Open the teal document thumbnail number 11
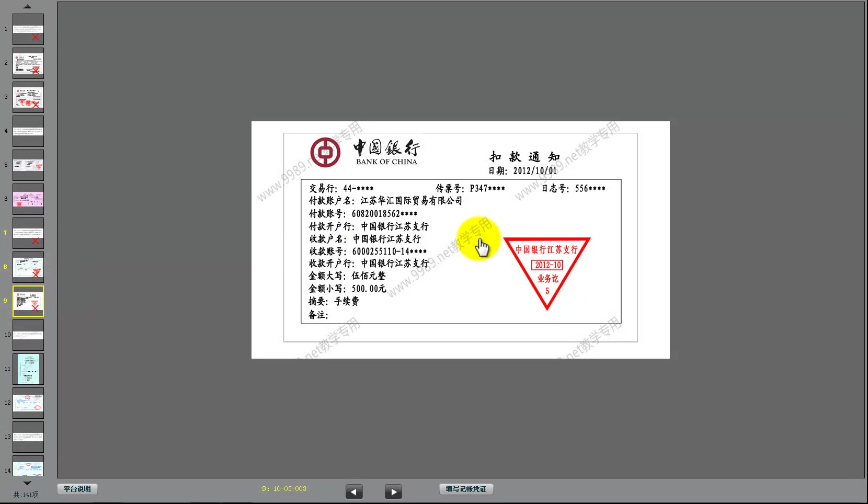 click(28, 369)
